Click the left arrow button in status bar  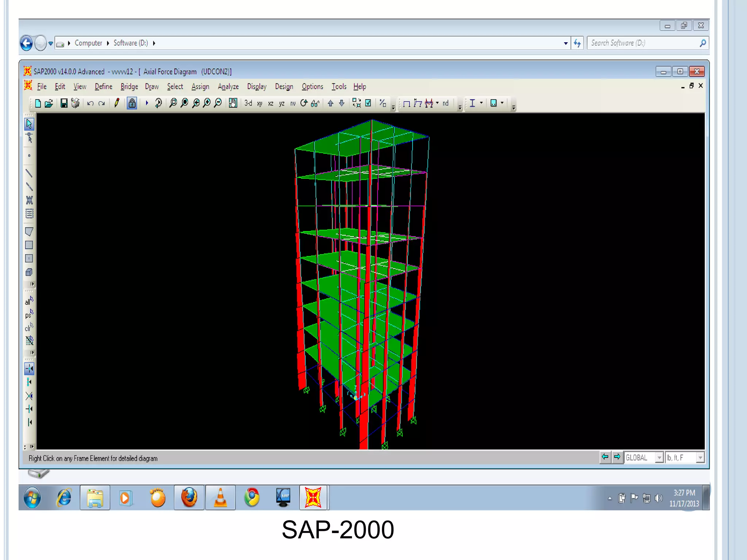point(605,457)
